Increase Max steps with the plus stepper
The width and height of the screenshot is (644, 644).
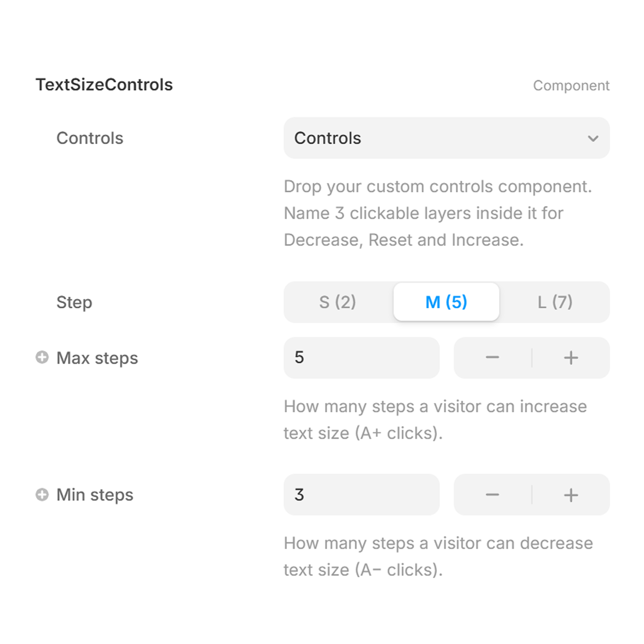[570, 357]
